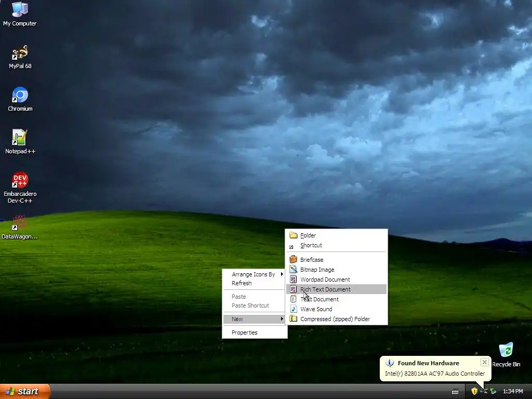This screenshot has height=399, width=532.
Task: Open the My Computer desktop icon
Action: [20, 14]
